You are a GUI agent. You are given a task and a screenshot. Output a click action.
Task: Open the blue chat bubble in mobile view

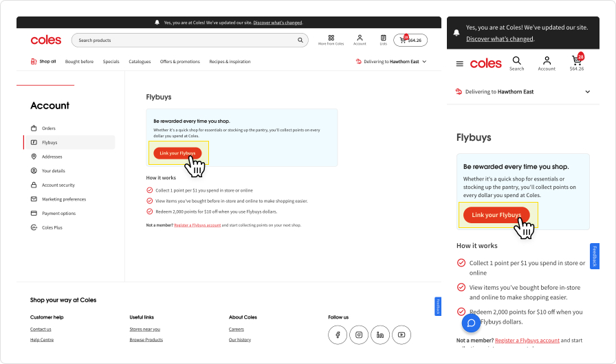(x=471, y=323)
